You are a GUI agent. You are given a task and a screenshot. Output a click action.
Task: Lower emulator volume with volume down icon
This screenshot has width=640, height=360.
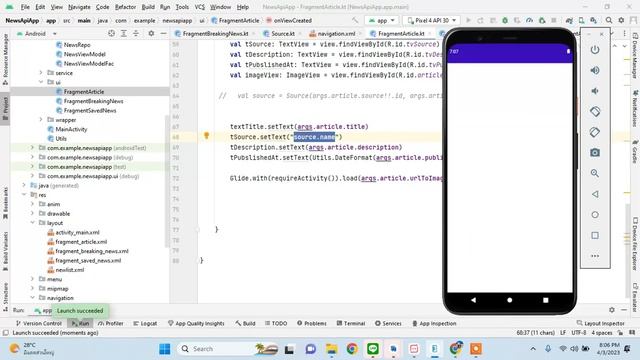point(595,91)
